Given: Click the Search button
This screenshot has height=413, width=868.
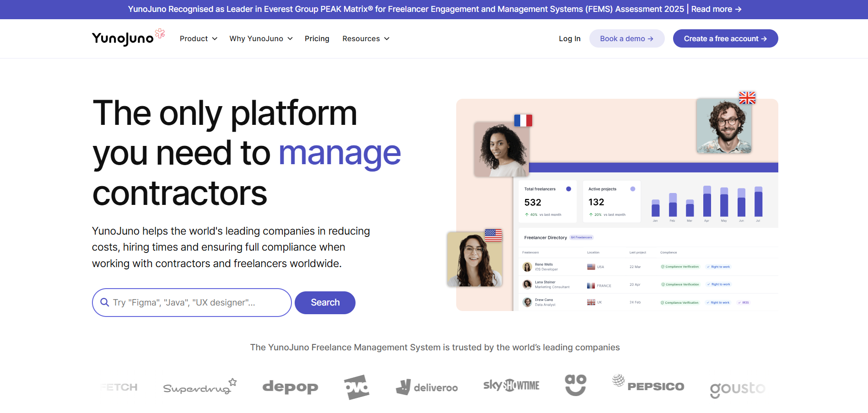Looking at the screenshot, I should pos(325,303).
